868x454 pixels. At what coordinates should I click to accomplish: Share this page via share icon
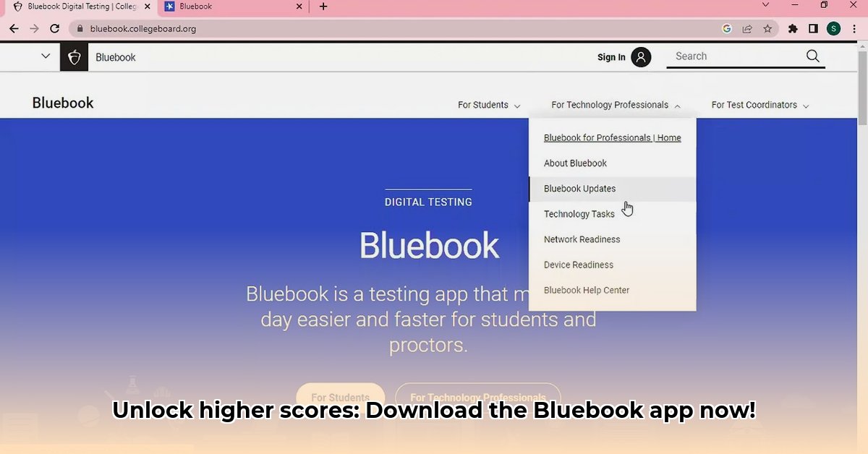[x=747, y=29]
